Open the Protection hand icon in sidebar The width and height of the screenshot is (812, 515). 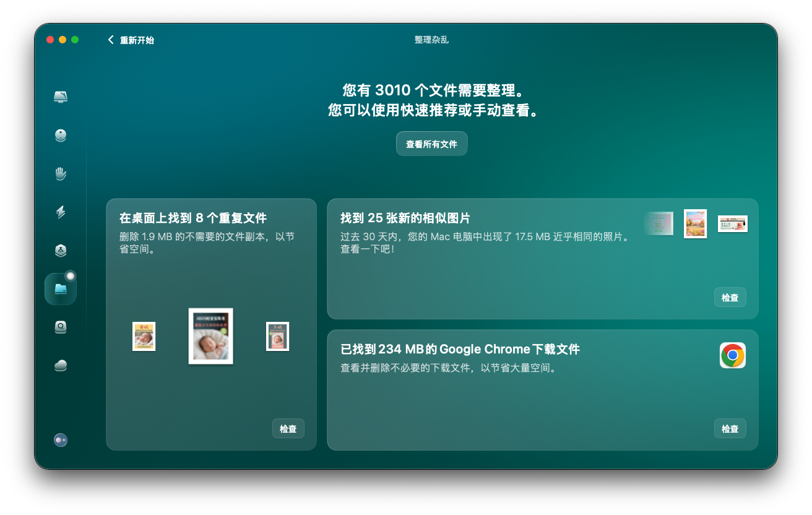(x=61, y=174)
